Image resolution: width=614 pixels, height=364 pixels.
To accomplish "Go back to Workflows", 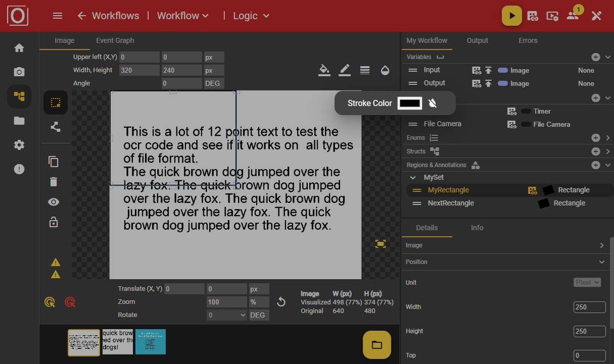I will coord(108,16).
